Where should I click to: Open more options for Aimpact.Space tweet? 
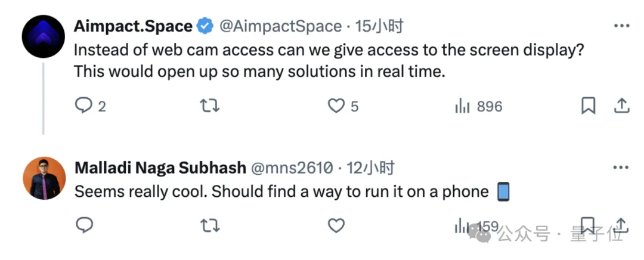(x=621, y=26)
